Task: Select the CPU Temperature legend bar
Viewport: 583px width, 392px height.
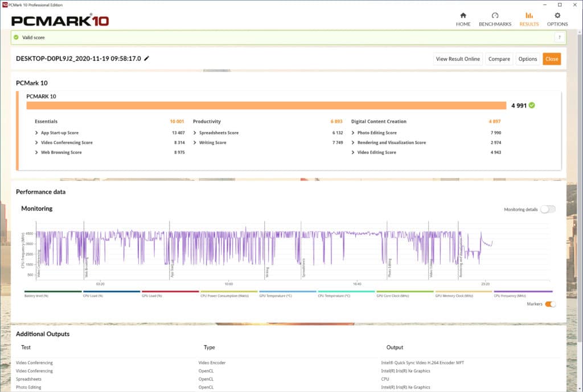Action: pyautogui.click(x=346, y=292)
